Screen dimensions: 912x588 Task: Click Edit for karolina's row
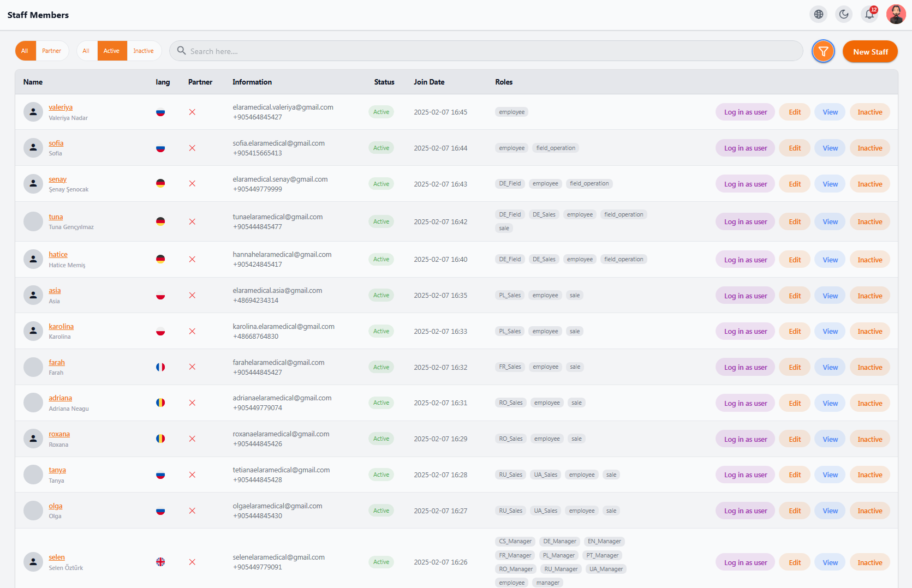click(795, 331)
